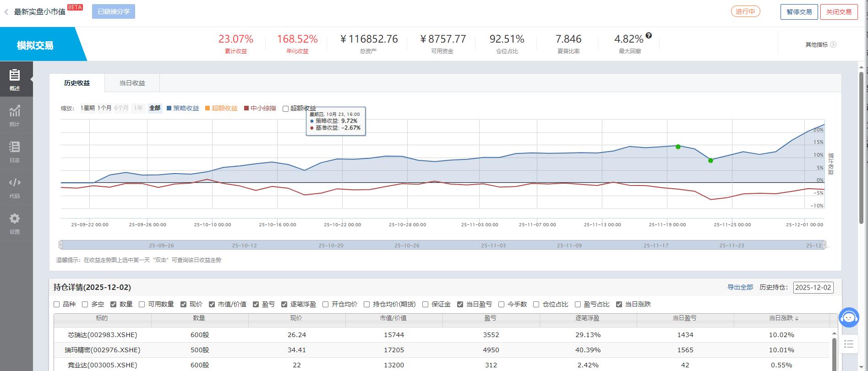Click the help question mark near 最大回撤
Screen dimensions: 868x371
tap(649, 36)
